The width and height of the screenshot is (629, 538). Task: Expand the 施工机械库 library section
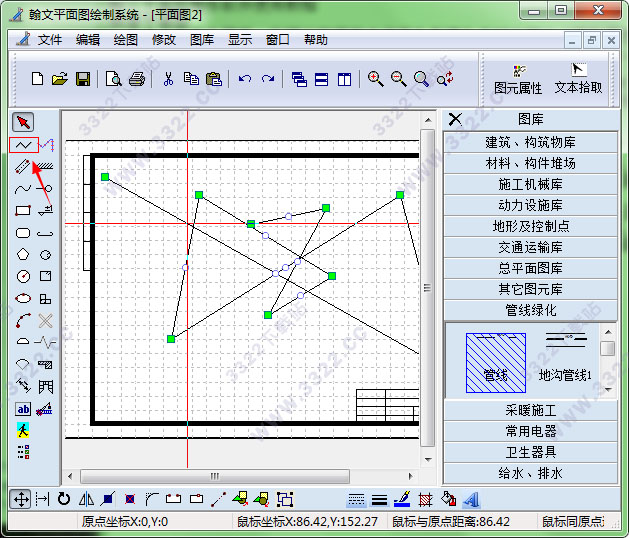pos(530,184)
